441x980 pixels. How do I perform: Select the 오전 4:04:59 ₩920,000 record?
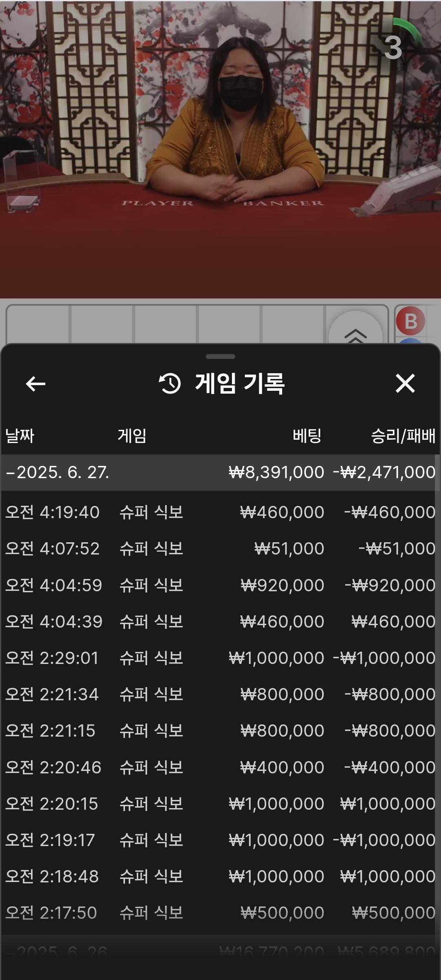220,585
